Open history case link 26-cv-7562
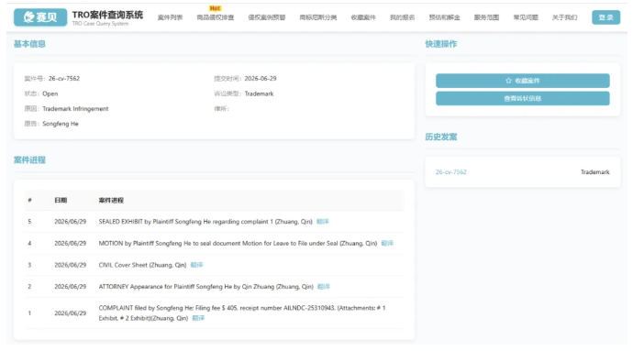 [451, 172]
